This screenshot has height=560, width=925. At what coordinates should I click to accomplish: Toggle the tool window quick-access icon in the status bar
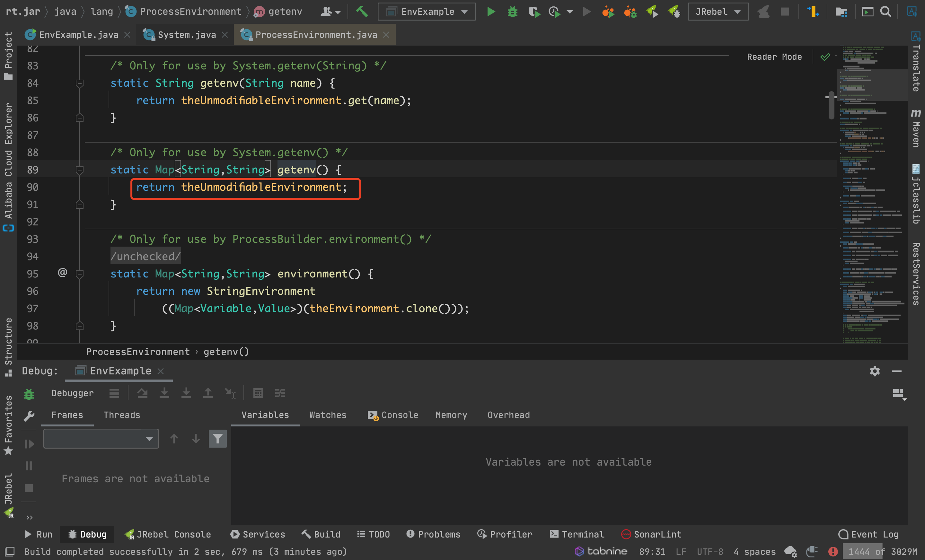(x=9, y=551)
